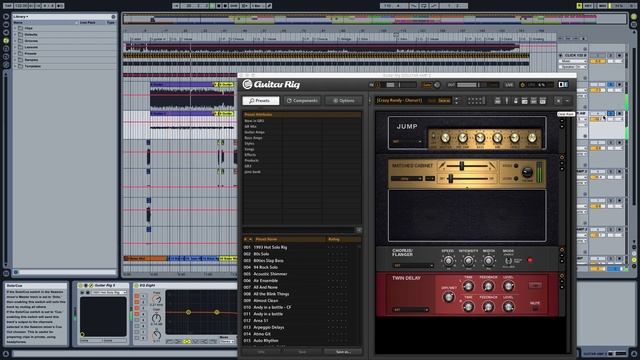The height and width of the screenshot is (360, 640).
Task: Click the Matched Cabinet volume knob
Action: pos(527,172)
